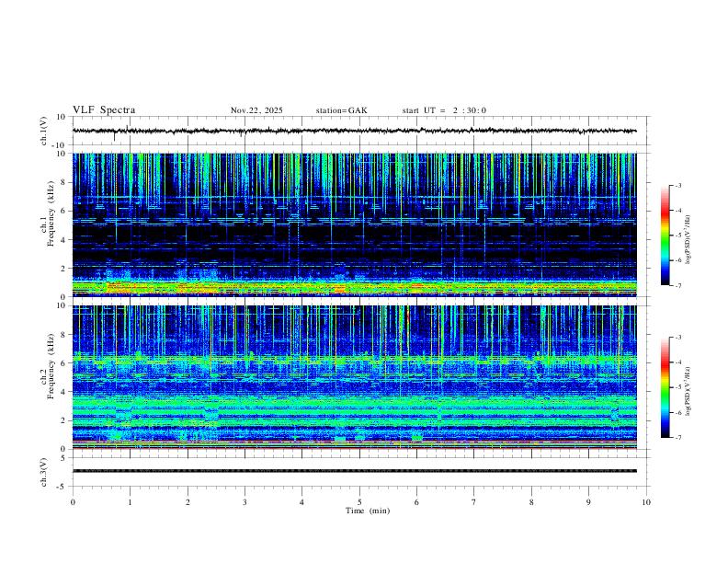Click the time axis tick label "1"

point(130,502)
